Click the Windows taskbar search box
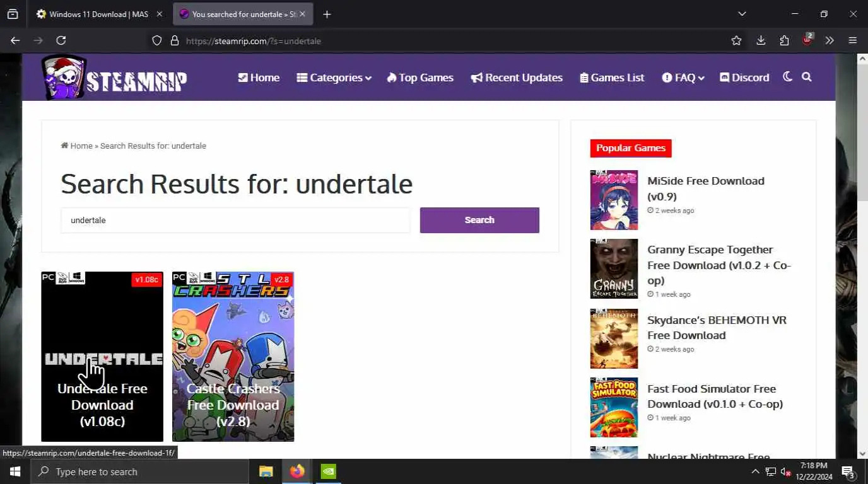Image resolution: width=868 pixels, height=484 pixels. (x=139, y=471)
